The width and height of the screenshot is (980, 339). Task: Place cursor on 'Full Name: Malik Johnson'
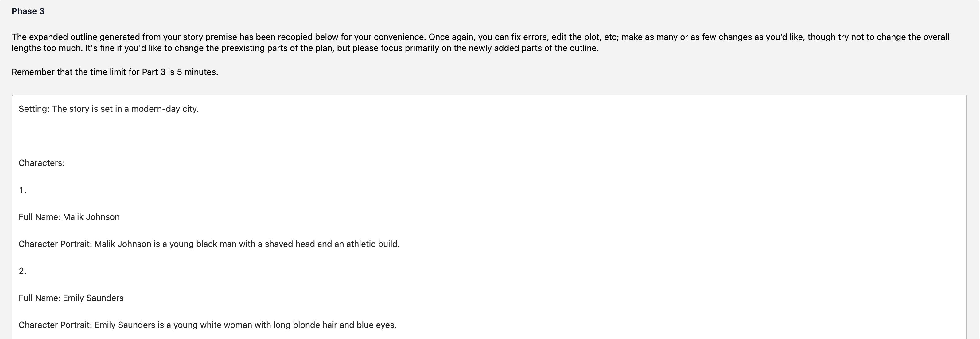[69, 217]
